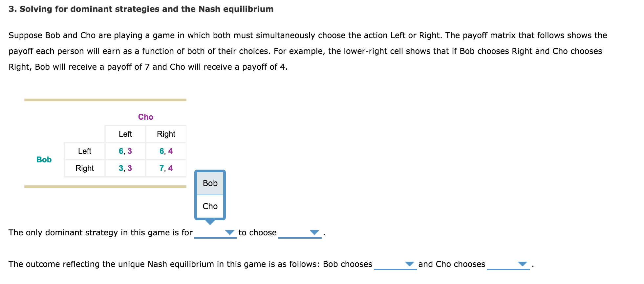Click the heading "3. Solving for dominant strategies"
Viewport: 644px width, 284px height.
(140, 9)
